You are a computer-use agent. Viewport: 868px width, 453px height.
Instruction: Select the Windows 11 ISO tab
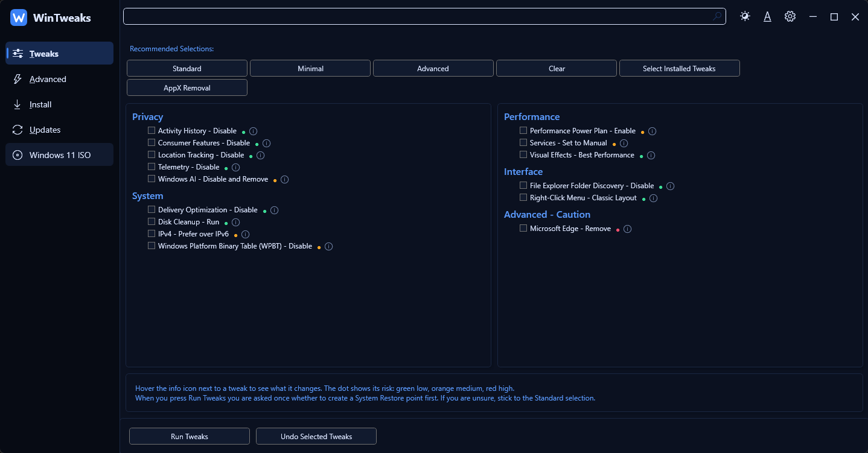pos(60,155)
